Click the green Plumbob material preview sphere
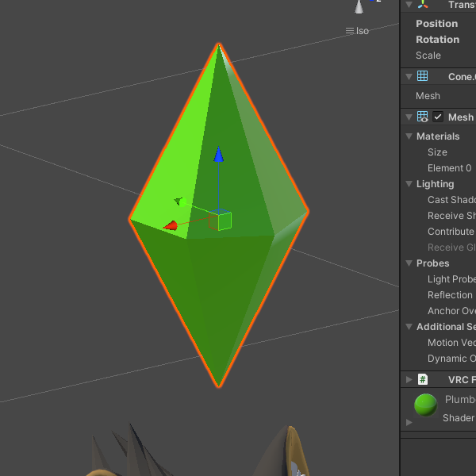 pyautogui.click(x=425, y=405)
